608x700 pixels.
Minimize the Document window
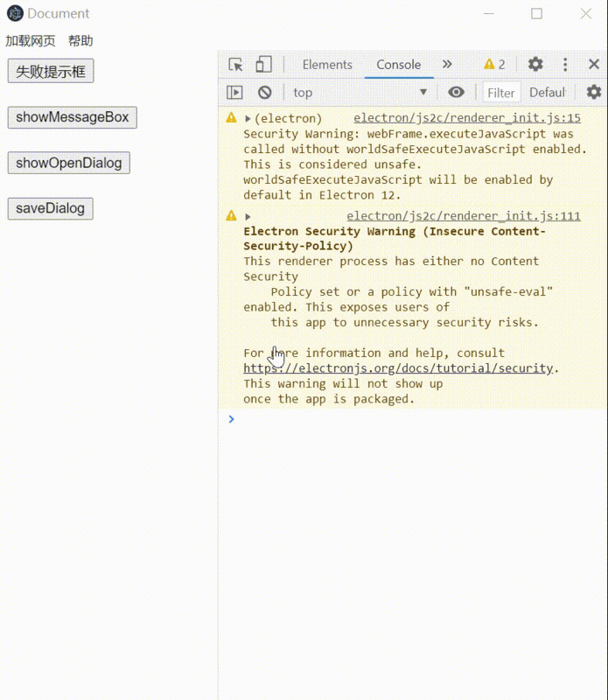tap(489, 14)
